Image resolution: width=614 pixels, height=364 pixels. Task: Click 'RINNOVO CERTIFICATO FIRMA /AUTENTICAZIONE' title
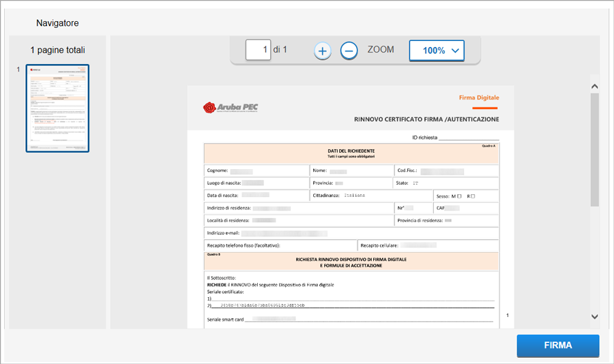pos(426,119)
